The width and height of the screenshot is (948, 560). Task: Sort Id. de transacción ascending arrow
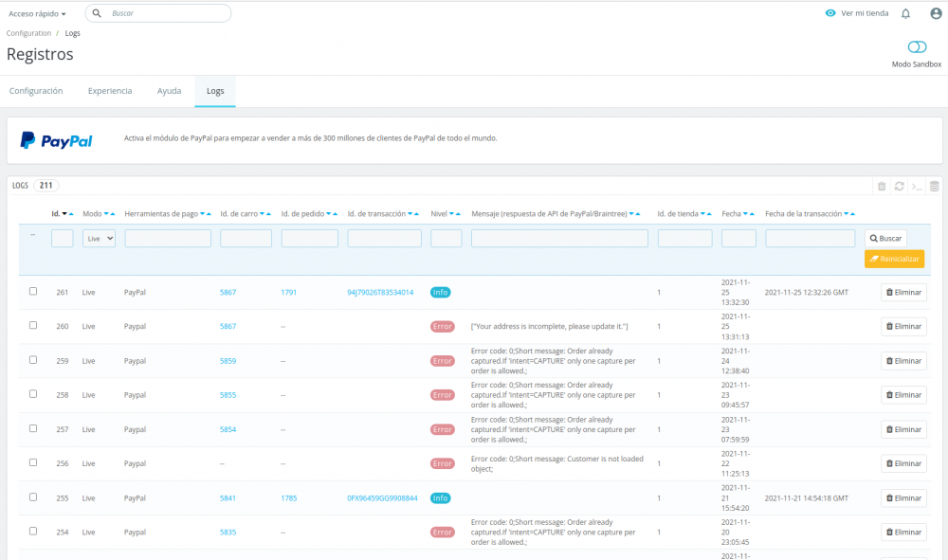416,214
